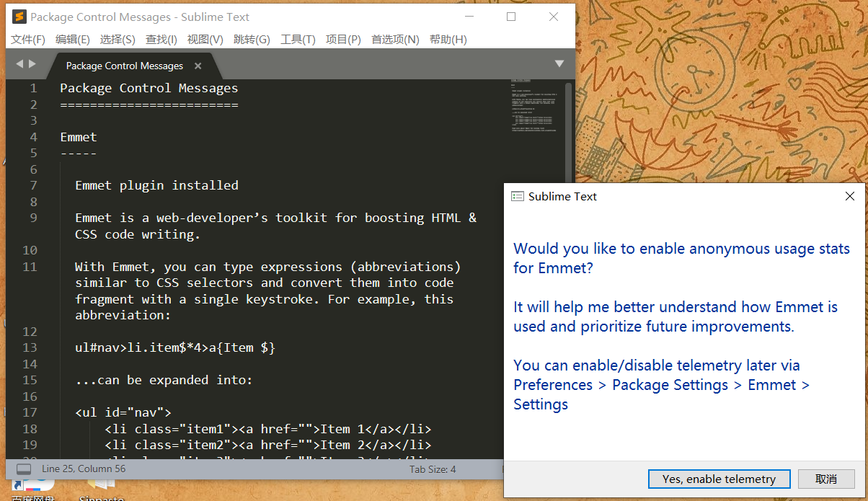Click the minimap code preview
This screenshot has height=501, width=868.
pos(533,107)
